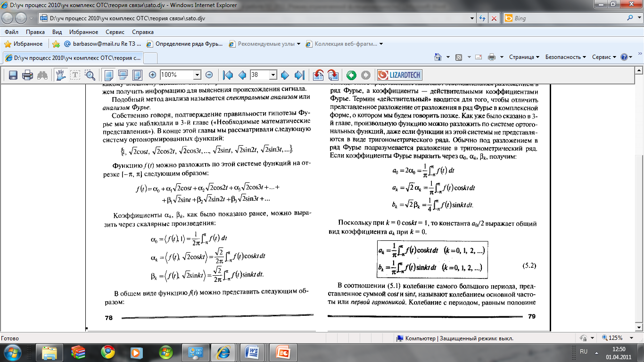The height and width of the screenshot is (362, 644).
Task: Open the Страница dropdown menu
Action: pyautogui.click(x=524, y=57)
